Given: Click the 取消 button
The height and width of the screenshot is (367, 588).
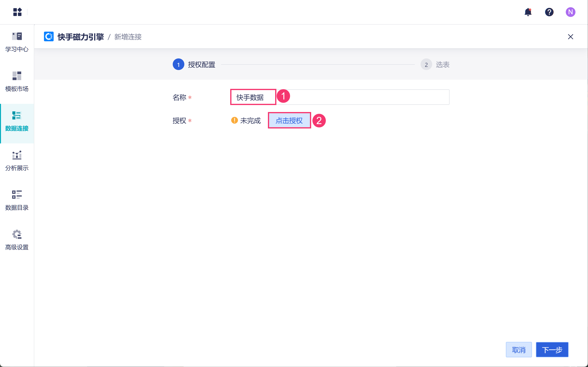Looking at the screenshot, I should click(x=518, y=350).
